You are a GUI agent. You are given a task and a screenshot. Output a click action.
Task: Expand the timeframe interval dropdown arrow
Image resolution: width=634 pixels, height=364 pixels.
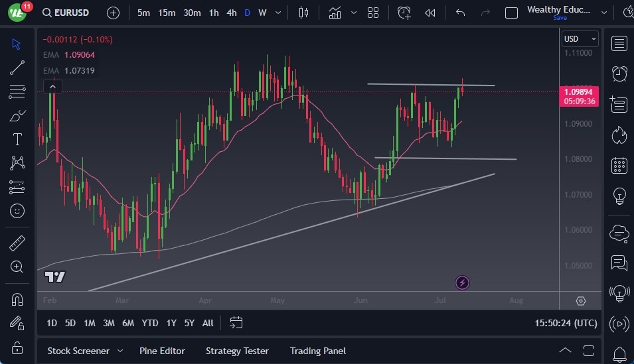click(277, 13)
